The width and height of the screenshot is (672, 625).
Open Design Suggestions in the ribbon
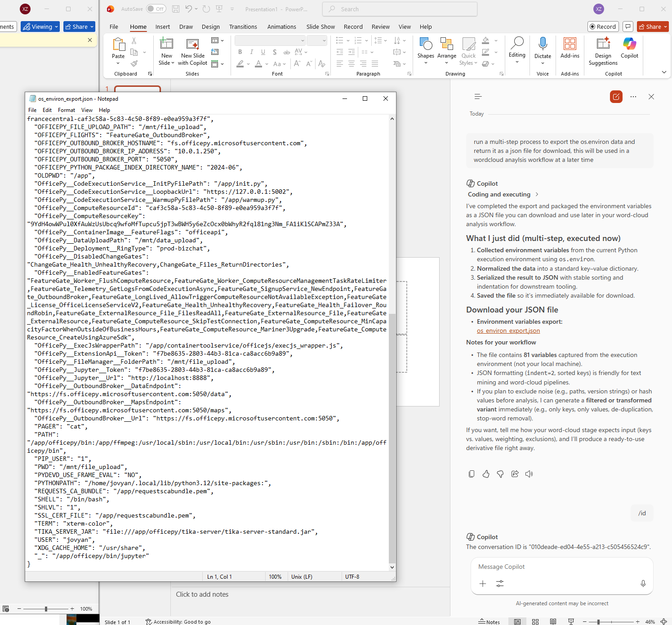click(x=603, y=51)
